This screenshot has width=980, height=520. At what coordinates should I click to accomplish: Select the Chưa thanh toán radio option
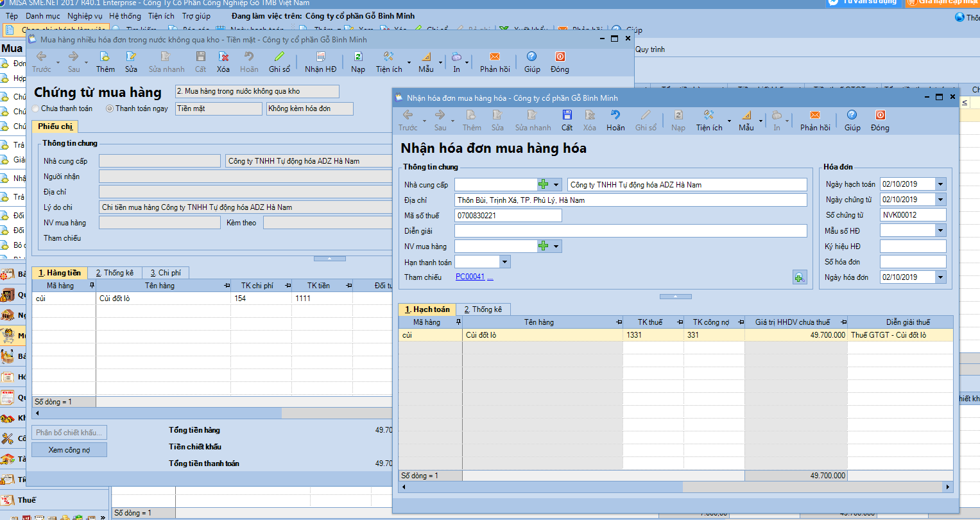tap(36, 109)
